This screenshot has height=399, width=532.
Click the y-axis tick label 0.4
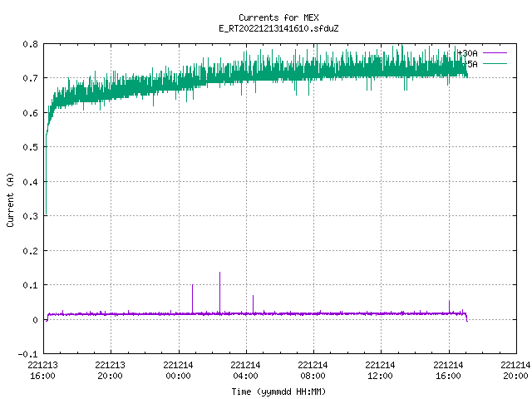tap(30, 182)
